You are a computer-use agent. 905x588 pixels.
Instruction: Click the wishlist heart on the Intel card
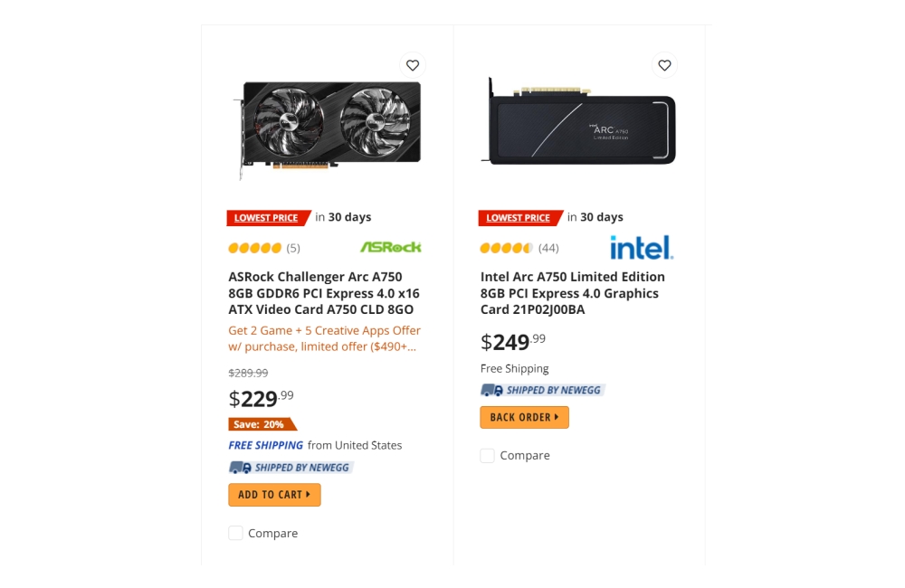point(664,65)
